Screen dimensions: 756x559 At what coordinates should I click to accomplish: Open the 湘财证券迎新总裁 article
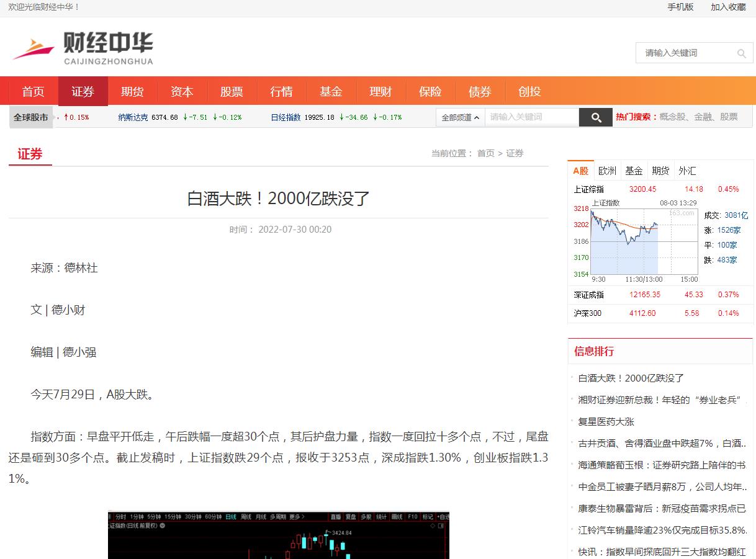click(x=662, y=400)
